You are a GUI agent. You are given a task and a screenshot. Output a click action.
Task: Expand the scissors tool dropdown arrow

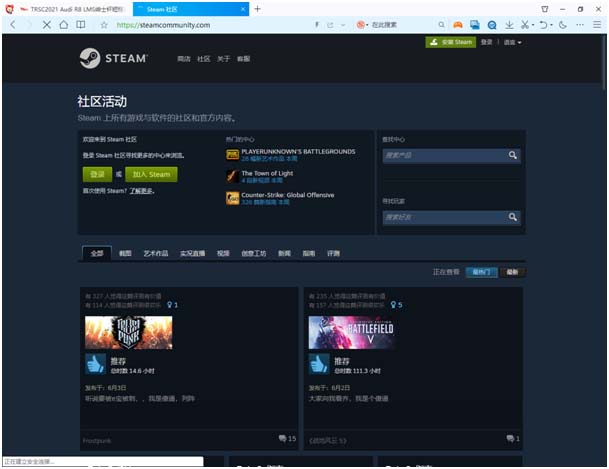tap(533, 25)
